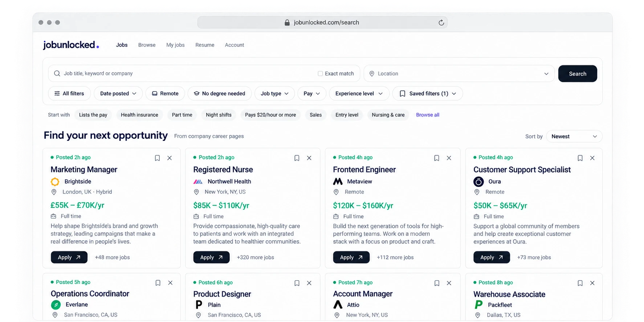Click the browser reload icon
This screenshot has height=322, width=644.
pyautogui.click(x=441, y=23)
